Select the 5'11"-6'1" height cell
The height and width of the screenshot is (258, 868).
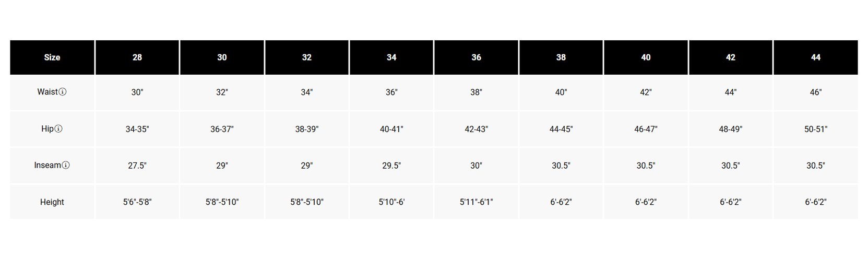477,202
